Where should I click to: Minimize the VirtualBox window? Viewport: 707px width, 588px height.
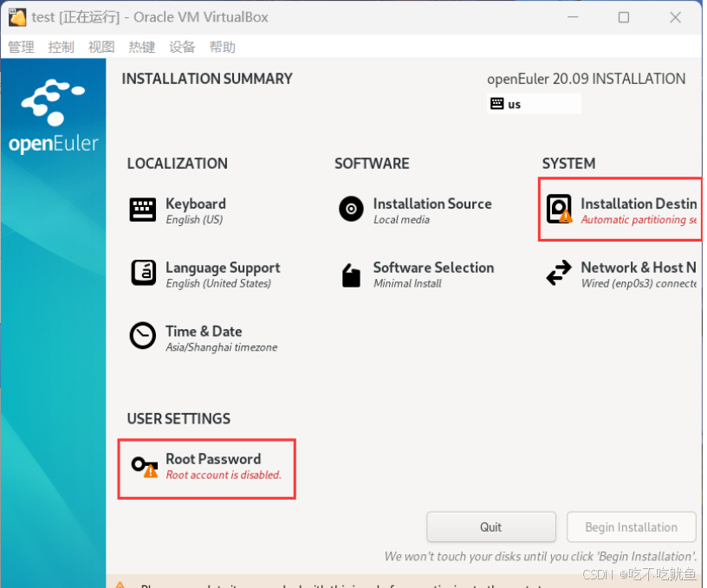(x=573, y=17)
